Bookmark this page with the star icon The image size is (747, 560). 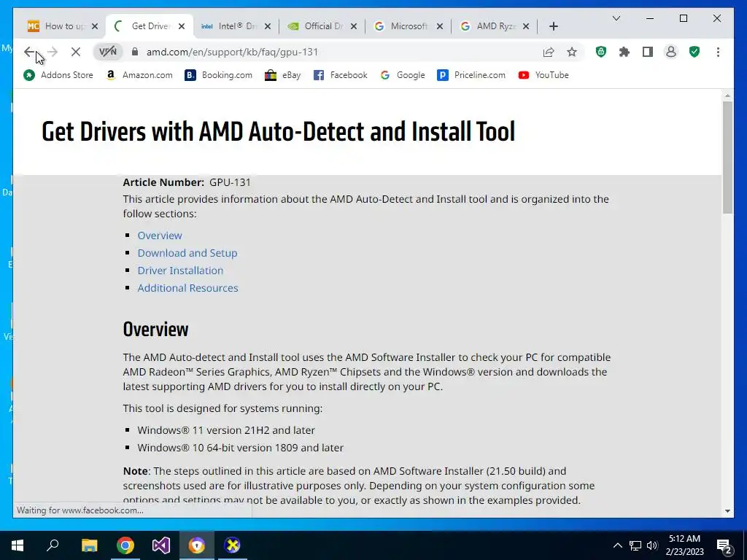(572, 52)
